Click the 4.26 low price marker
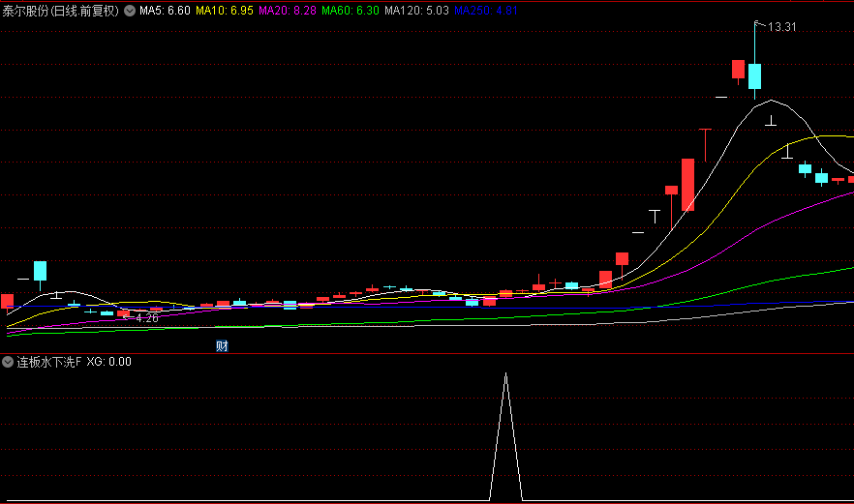854x504 pixels. (x=147, y=317)
